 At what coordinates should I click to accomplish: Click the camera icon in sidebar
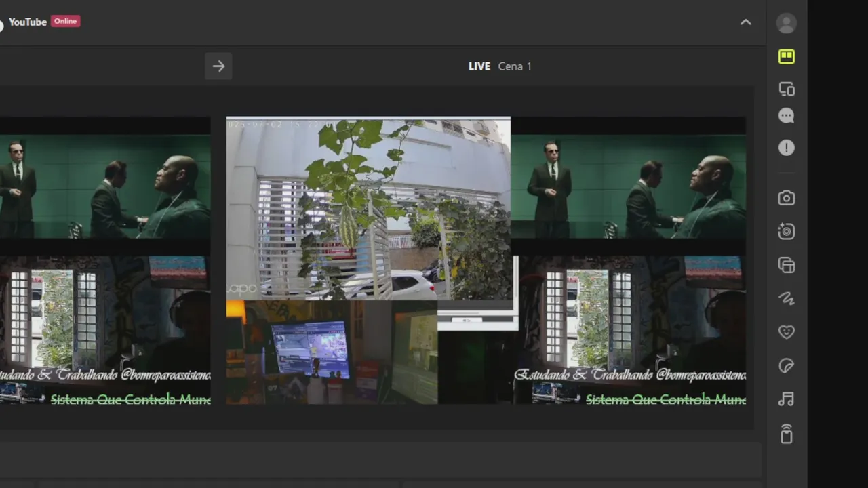(787, 198)
